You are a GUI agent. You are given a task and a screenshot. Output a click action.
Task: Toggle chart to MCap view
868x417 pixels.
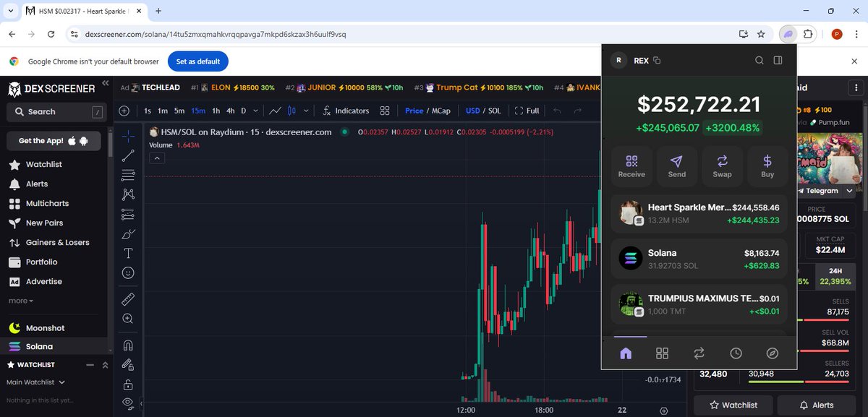click(x=441, y=111)
